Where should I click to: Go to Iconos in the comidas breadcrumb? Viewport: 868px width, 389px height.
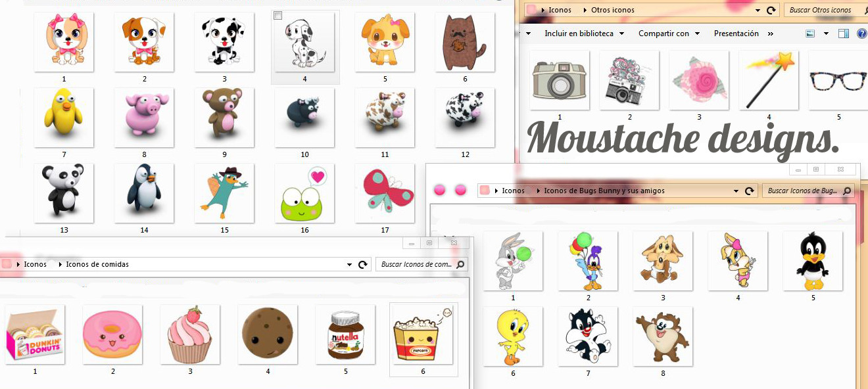coord(36,264)
